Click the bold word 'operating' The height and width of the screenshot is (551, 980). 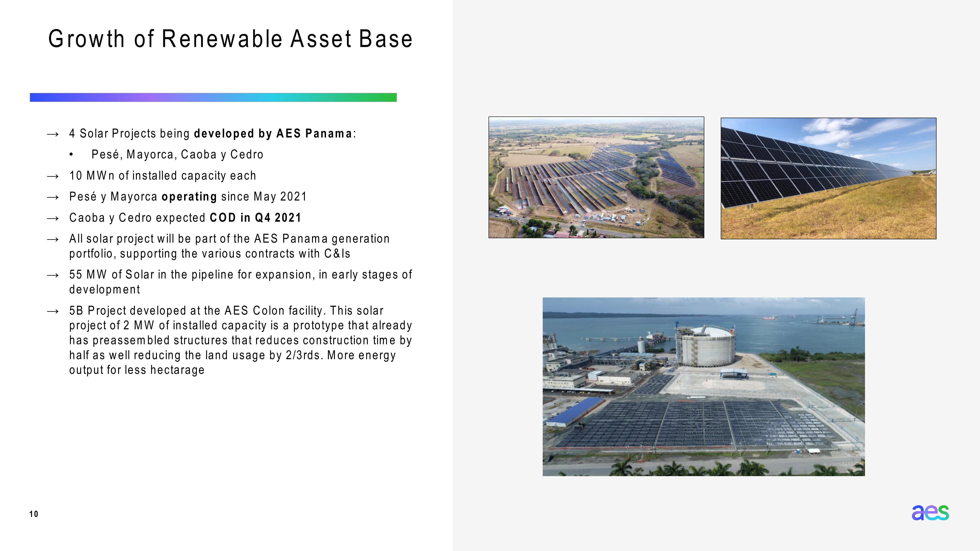coord(189,197)
